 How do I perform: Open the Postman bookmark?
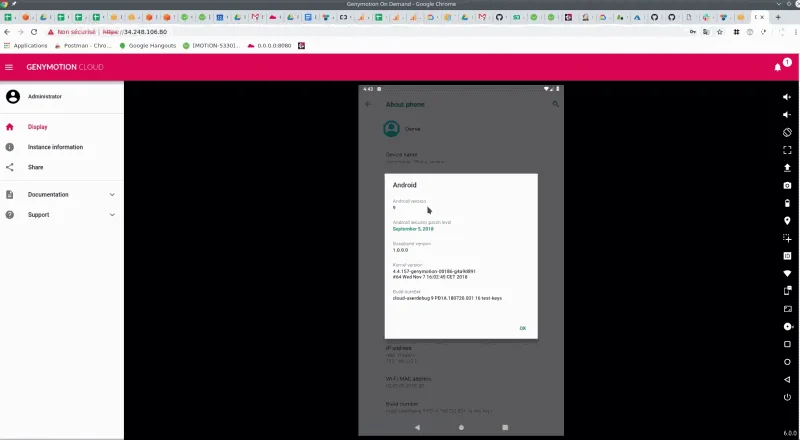pos(83,45)
